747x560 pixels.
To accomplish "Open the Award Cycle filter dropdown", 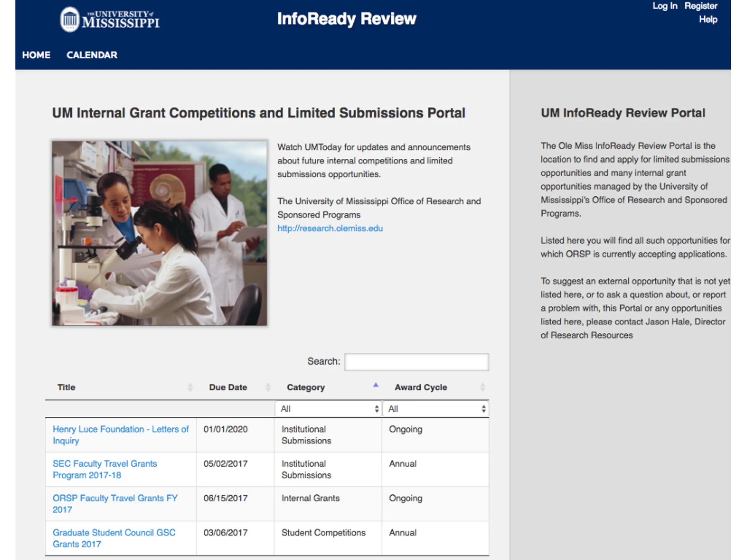I will (x=436, y=409).
